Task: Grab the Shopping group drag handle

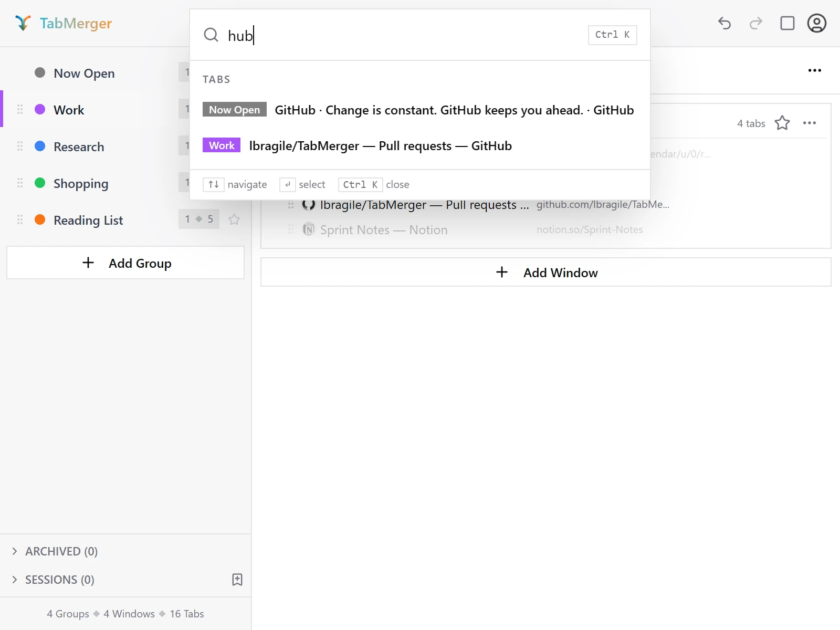Action: tap(20, 183)
